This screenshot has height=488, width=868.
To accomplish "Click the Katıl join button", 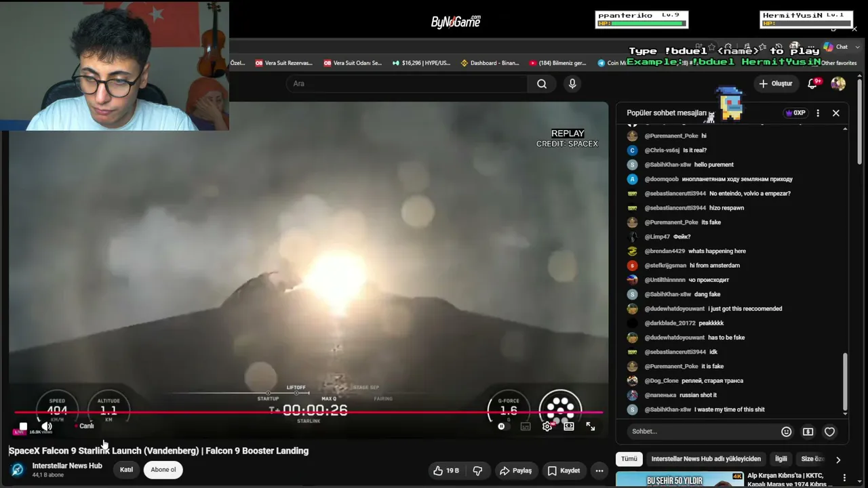I will 126,470.
